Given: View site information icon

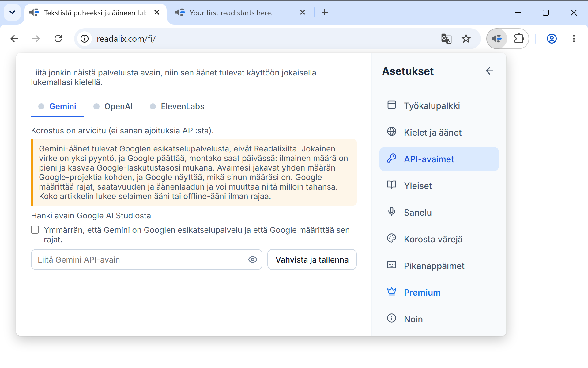Looking at the screenshot, I should tap(85, 39).
